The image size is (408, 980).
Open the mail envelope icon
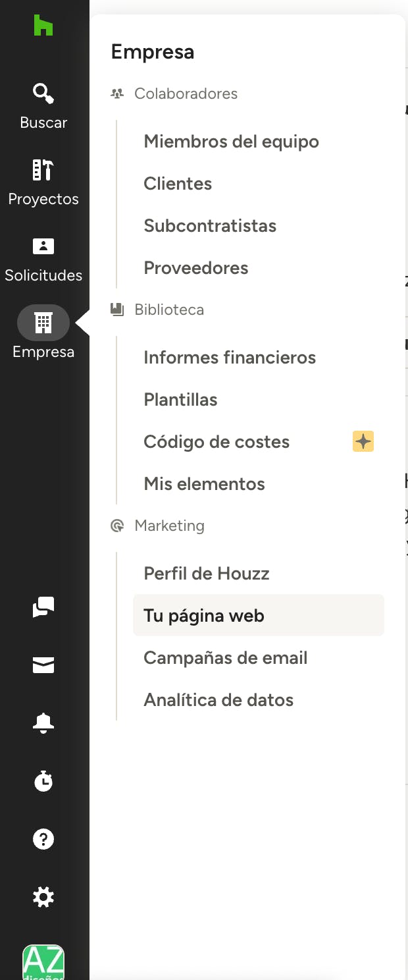click(x=43, y=665)
